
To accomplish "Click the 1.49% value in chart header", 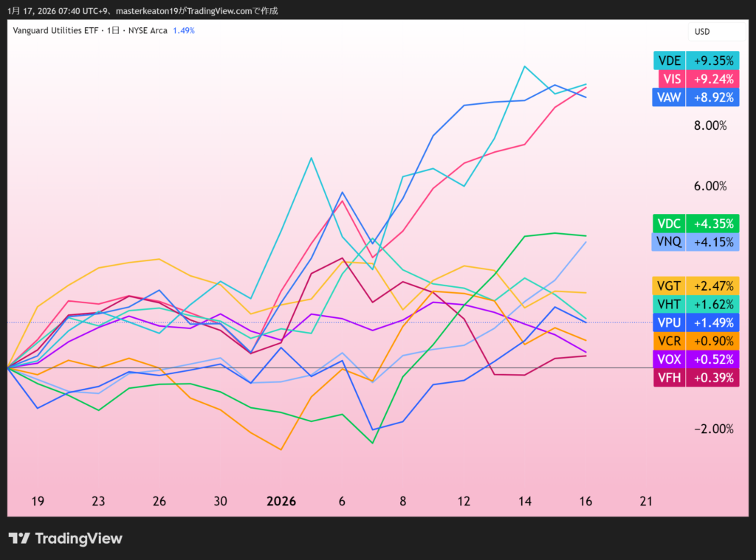I will pyautogui.click(x=183, y=30).
